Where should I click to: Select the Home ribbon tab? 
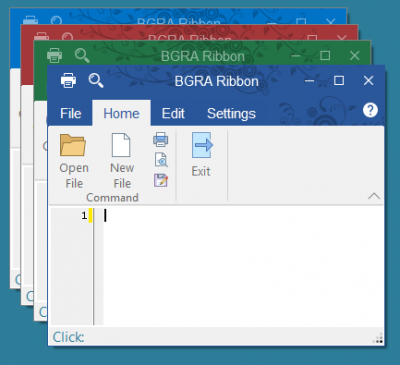coord(121,113)
